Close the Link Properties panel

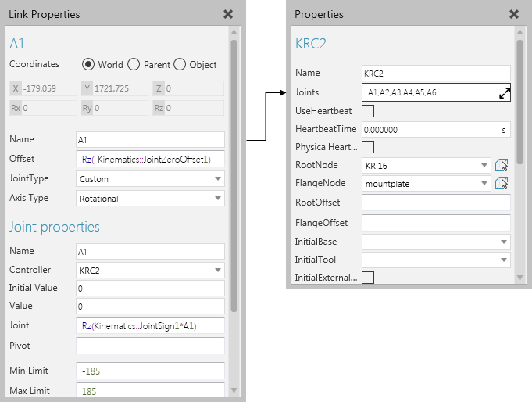pos(227,14)
